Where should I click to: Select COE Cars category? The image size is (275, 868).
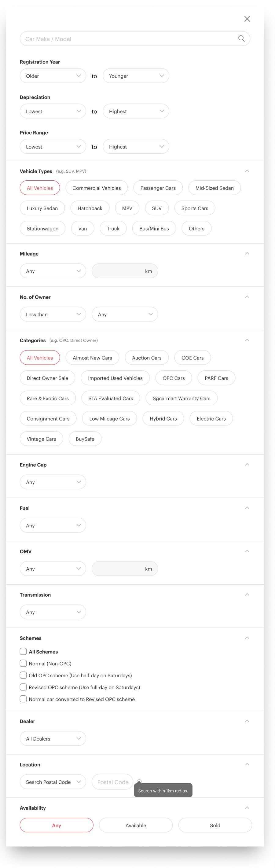193,358
